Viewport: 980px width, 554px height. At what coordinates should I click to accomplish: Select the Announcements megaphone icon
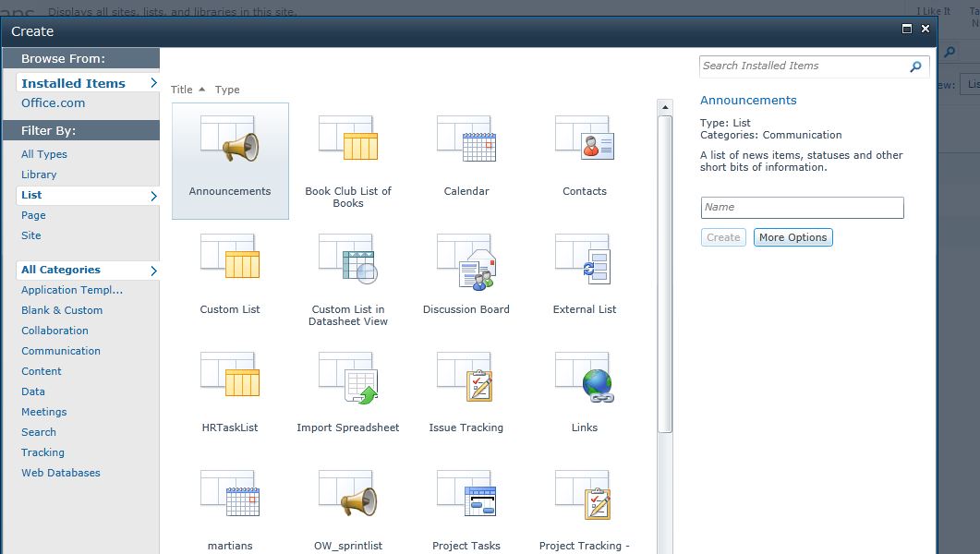coord(230,138)
